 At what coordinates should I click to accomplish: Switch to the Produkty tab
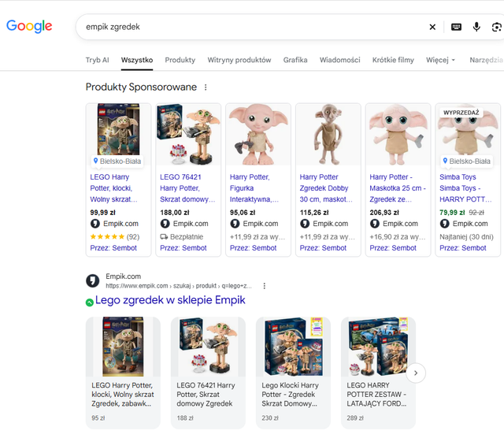(x=180, y=60)
